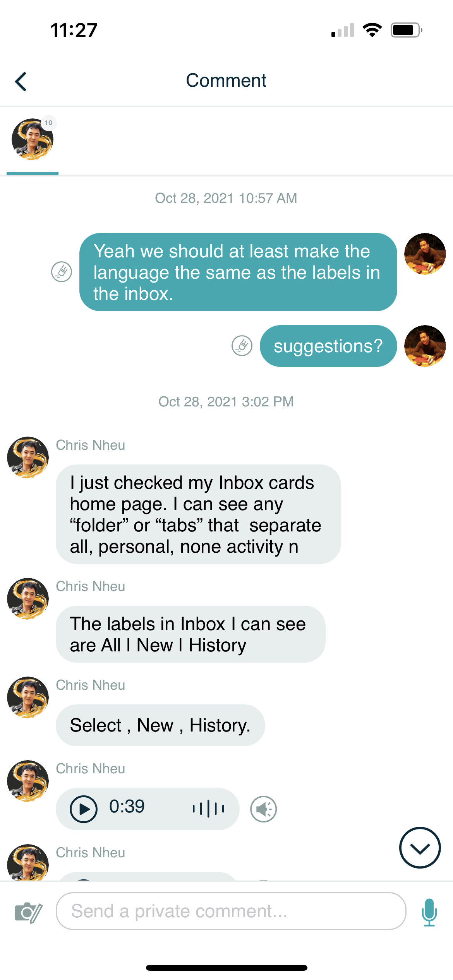Tap the avatar beside the "Yeah we should" message
Image resolution: width=453 pixels, height=980 pixels.
(425, 254)
